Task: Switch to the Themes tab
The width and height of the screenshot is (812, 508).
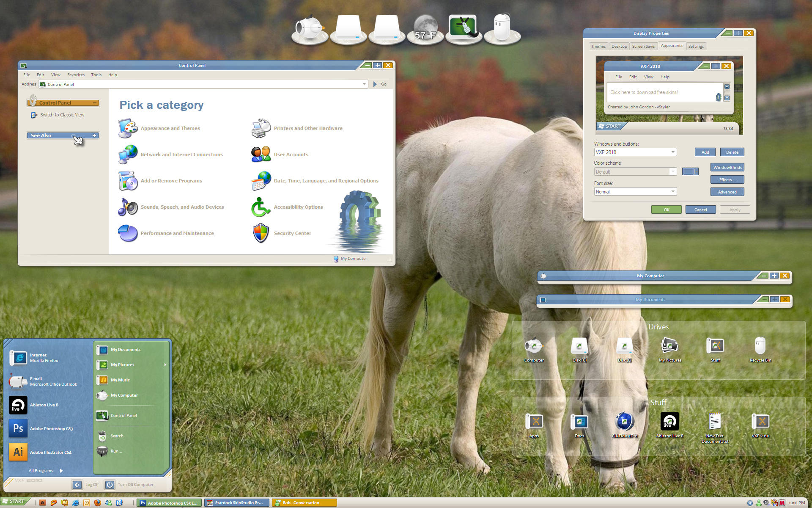Action: [598, 47]
